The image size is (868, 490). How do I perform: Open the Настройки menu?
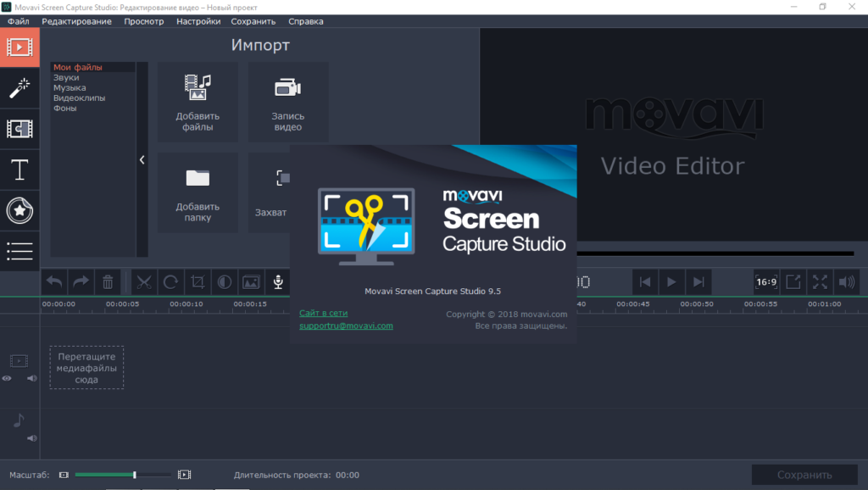pyautogui.click(x=198, y=21)
